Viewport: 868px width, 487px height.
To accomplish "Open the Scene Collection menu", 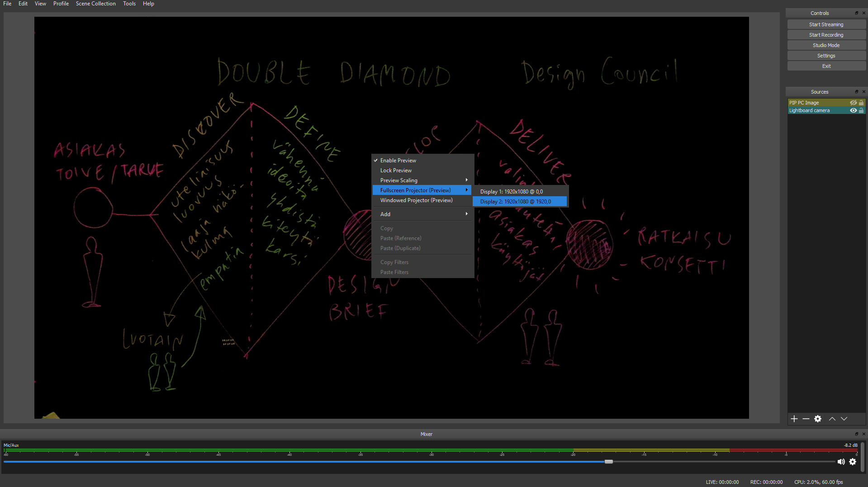I will [x=96, y=4].
